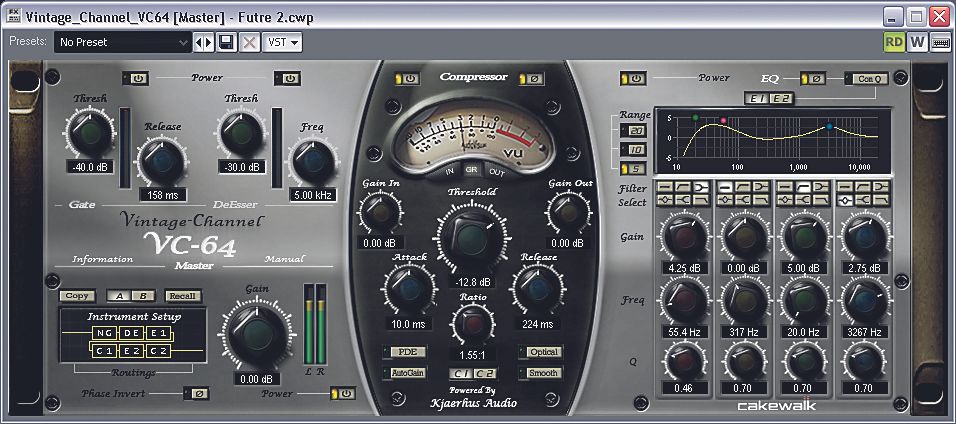Switch to the E2 equalizer tab
This screenshot has width=956, height=424.
click(780, 98)
